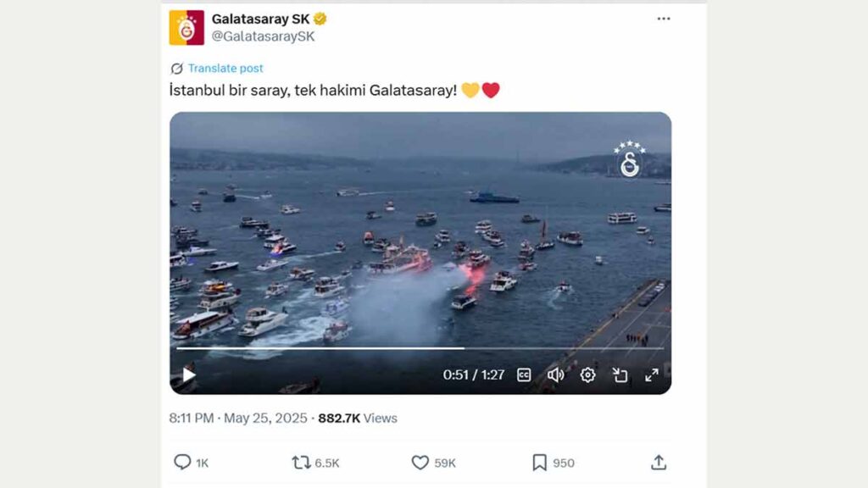Viewport: 868px width, 488px height.
Task: View 882.7K Views analytics
Action: click(358, 419)
